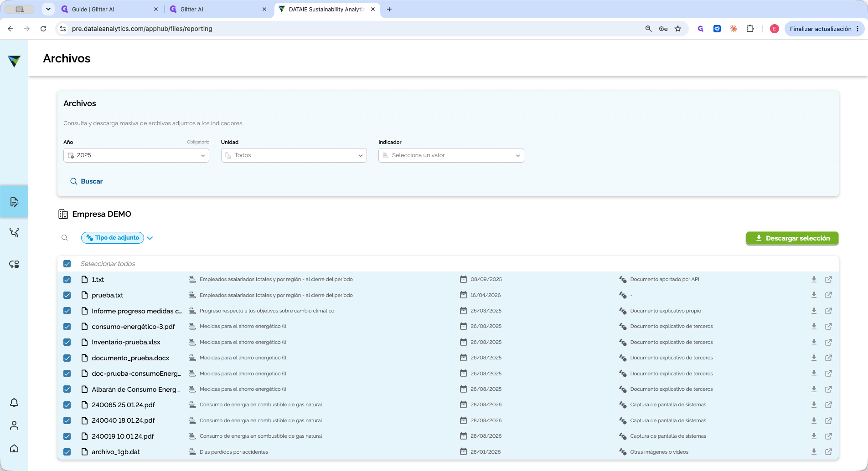Uncheck the Seleccionar todos checkbox
Image resolution: width=868 pixels, height=471 pixels.
[x=67, y=264]
